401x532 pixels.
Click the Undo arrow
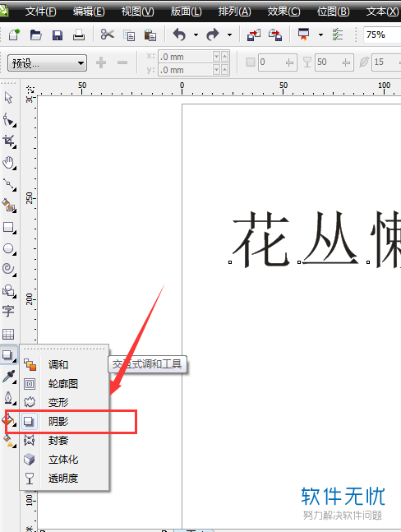[180, 35]
